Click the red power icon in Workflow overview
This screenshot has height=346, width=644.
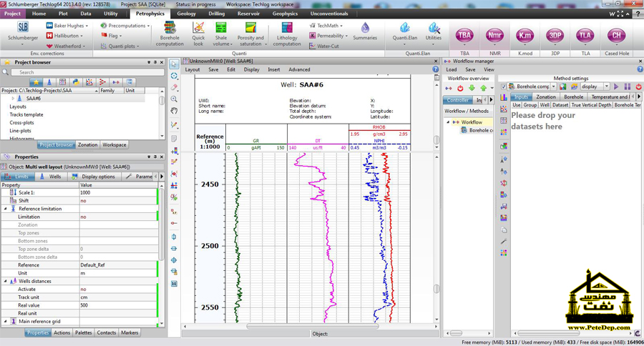460,88
